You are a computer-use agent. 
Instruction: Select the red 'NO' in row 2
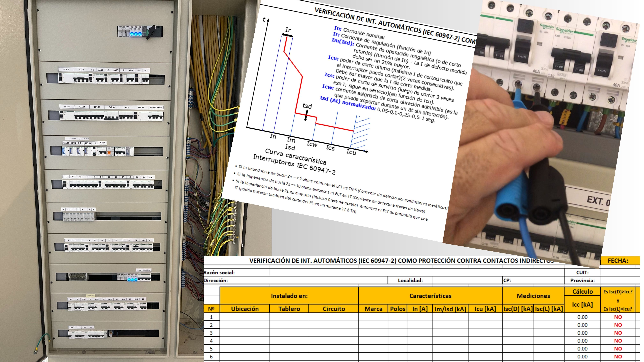point(618,325)
